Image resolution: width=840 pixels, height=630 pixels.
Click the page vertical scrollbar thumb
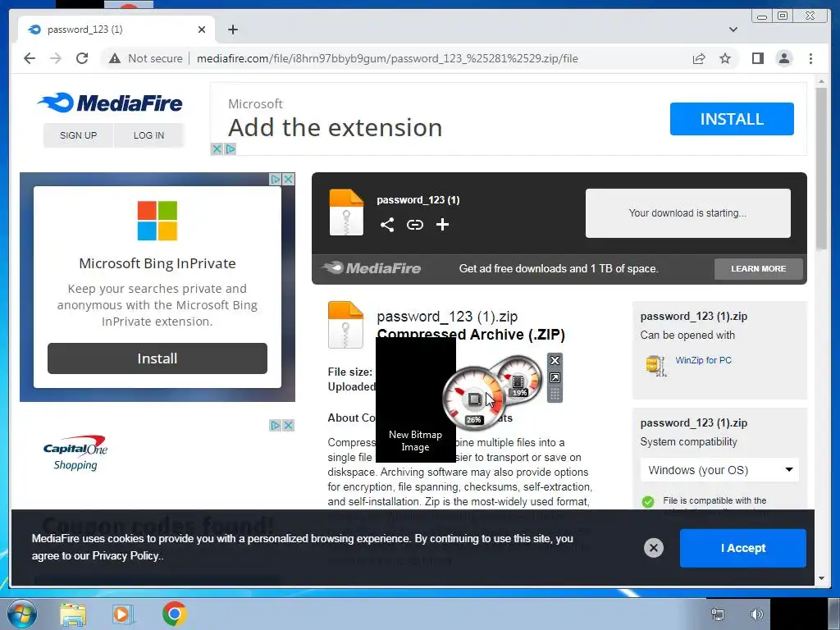[821, 167]
